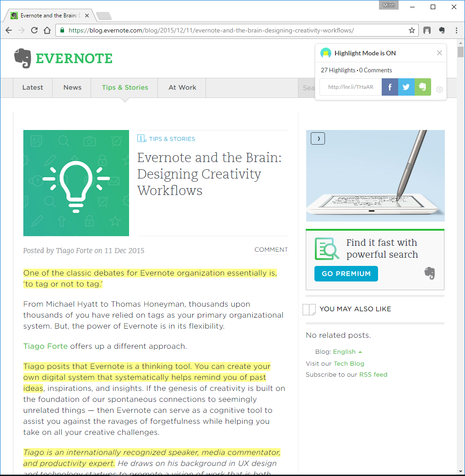Viewport: 465px width, 476px height.
Task: Close the Highlight Mode popup
Action: (439, 53)
